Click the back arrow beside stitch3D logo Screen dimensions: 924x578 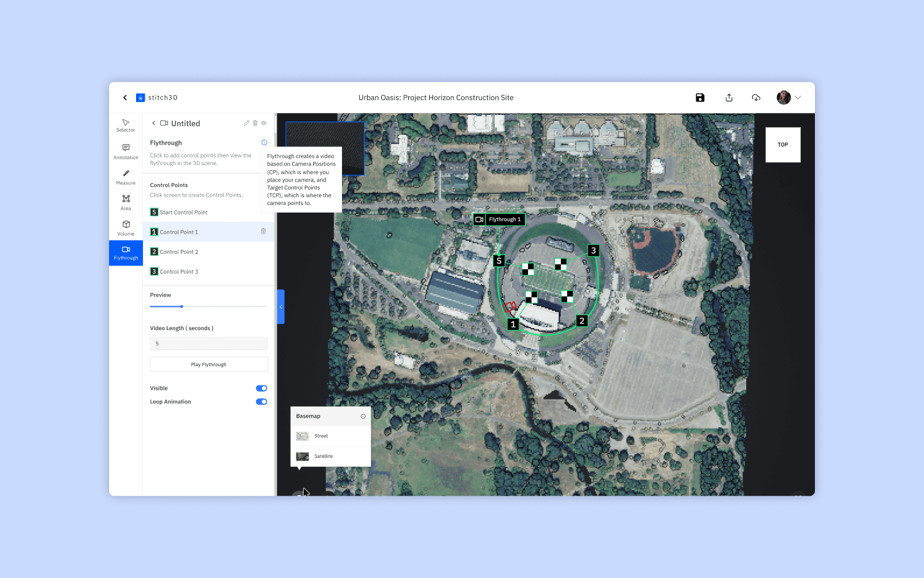(125, 98)
